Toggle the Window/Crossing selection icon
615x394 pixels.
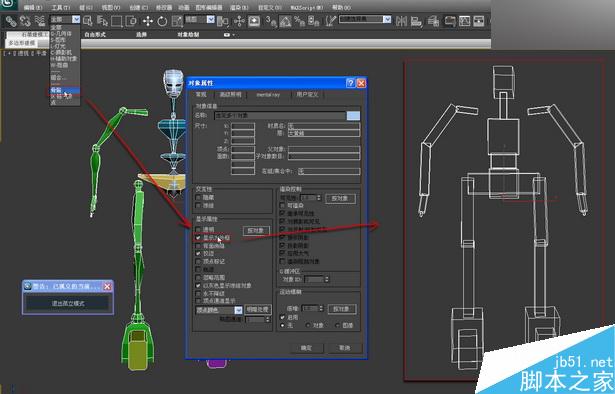point(131,21)
